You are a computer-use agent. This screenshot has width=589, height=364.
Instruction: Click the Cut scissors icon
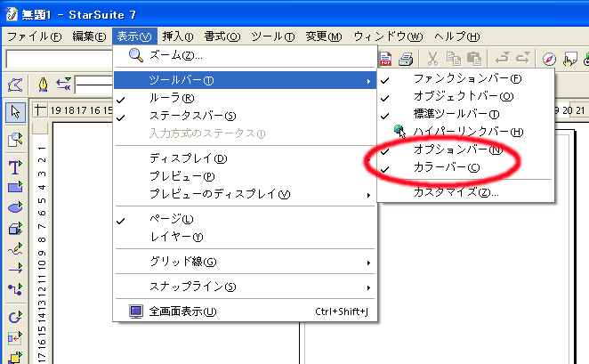(x=432, y=59)
